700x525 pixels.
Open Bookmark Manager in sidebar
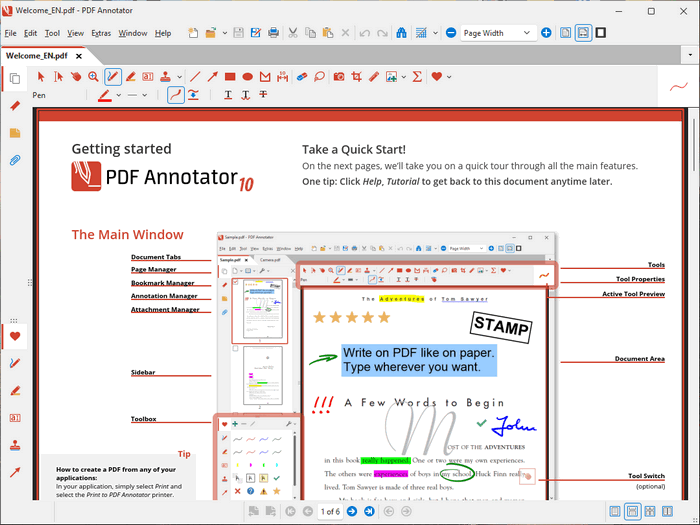point(15,106)
